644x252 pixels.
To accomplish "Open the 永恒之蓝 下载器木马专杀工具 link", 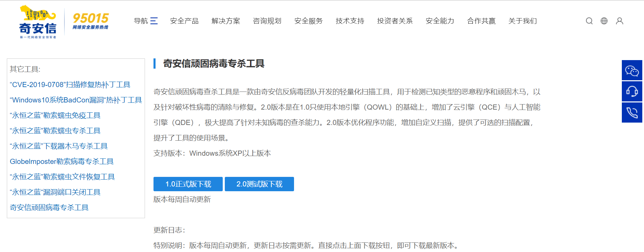I will (x=59, y=146).
